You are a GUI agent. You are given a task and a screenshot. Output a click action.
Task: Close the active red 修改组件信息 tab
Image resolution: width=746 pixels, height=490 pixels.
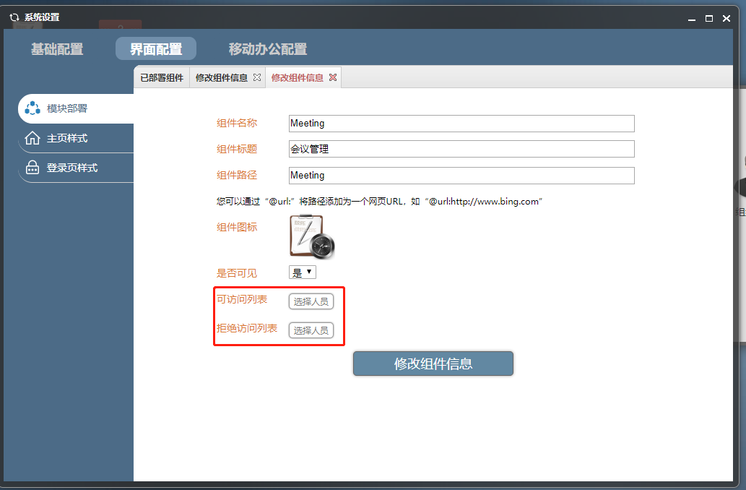[x=333, y=77]
